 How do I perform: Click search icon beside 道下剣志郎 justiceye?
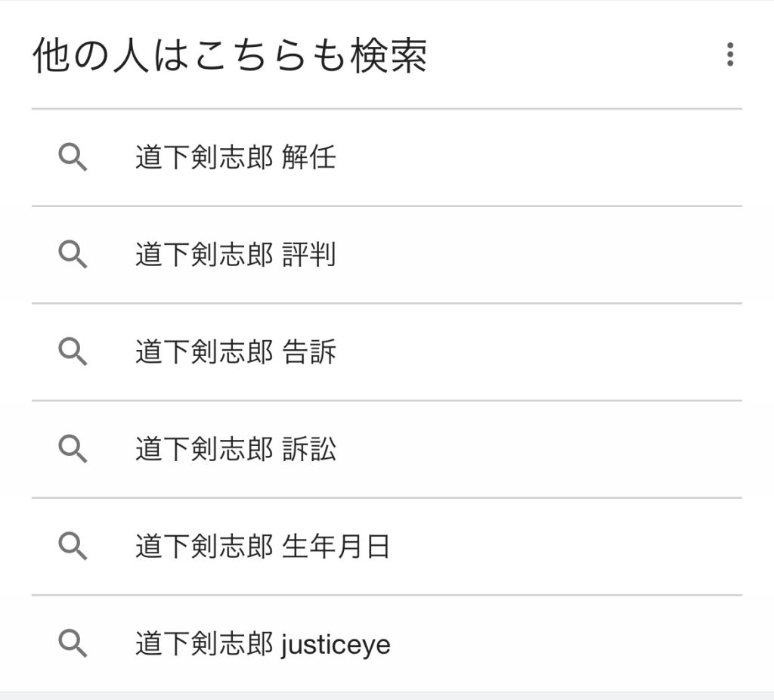[x=73, y=644]
